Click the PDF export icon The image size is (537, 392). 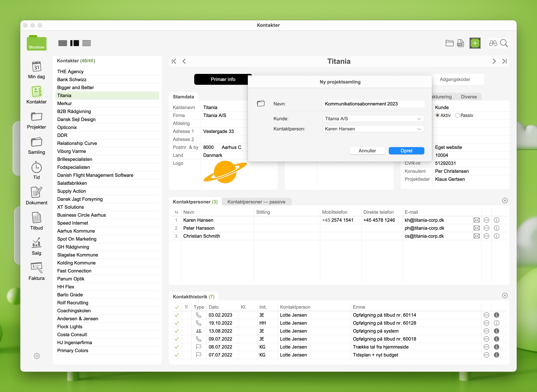click(x=460, y=43)
